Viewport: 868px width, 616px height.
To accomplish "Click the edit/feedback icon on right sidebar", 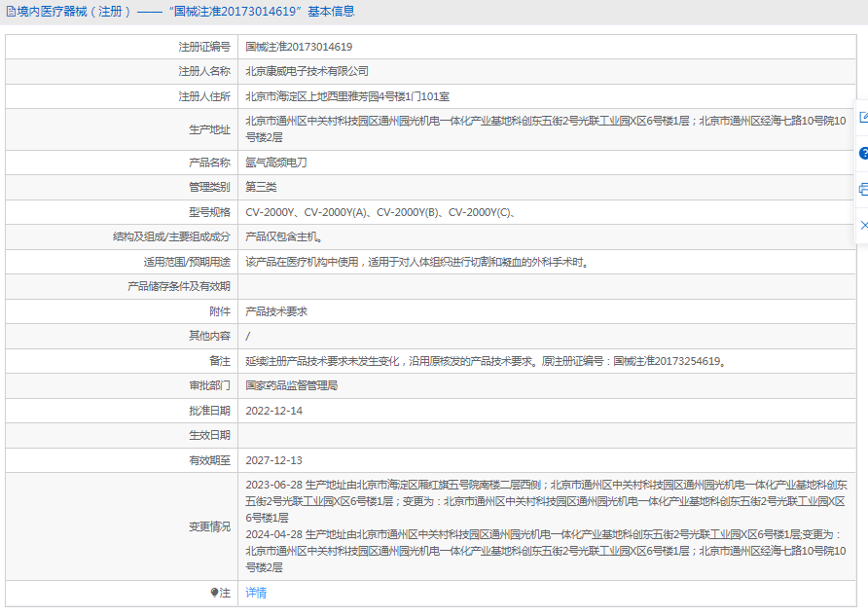I will (862, 118).
